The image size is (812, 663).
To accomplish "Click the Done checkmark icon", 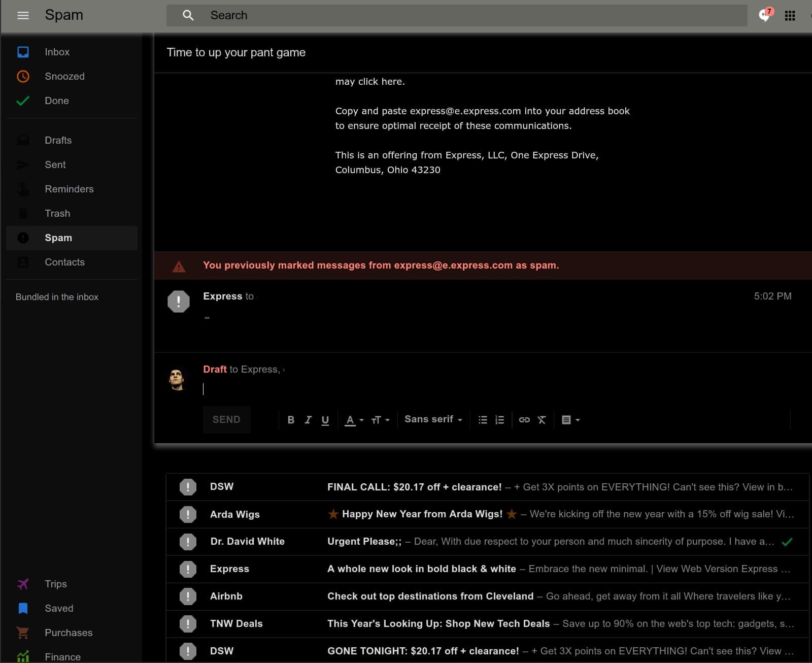I will pyautogui.click(x=23, y=101).
